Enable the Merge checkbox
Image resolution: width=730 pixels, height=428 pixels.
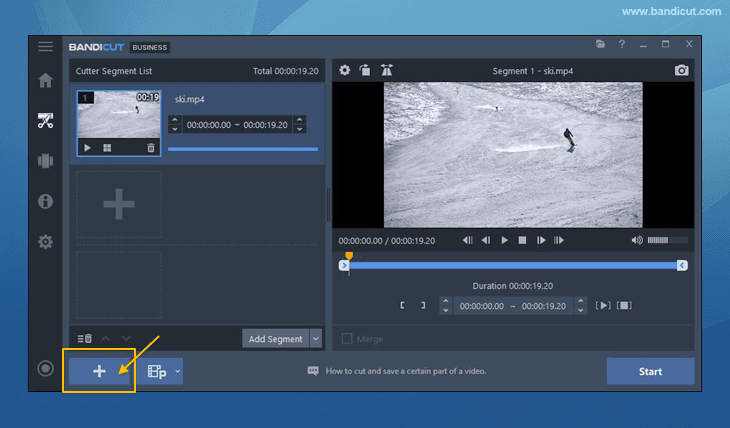pos(348,339)
